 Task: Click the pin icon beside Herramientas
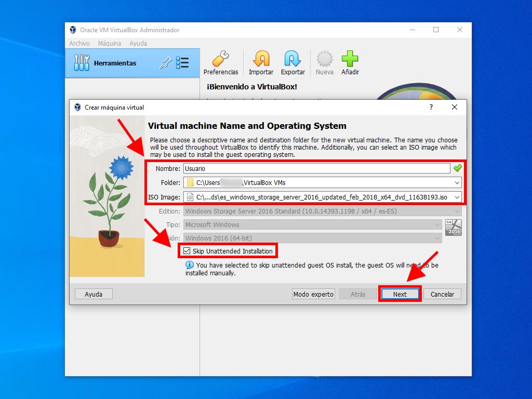click(165, 63)
